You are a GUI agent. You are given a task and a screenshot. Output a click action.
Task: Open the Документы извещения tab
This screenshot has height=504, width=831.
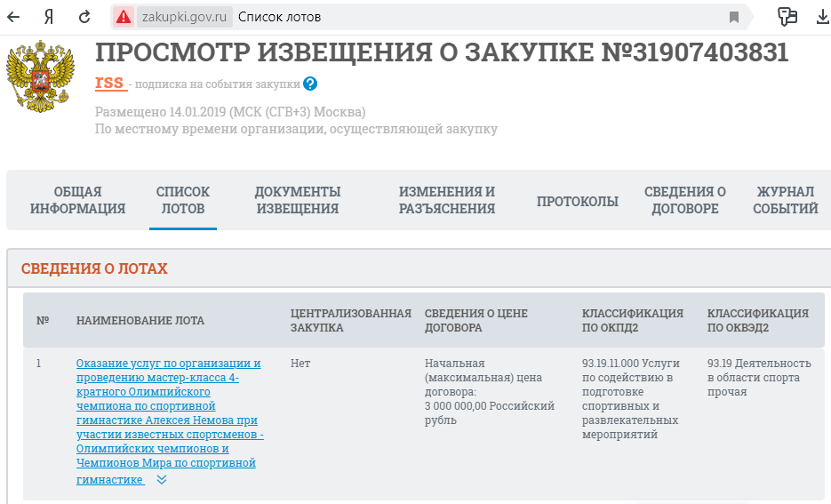298,200
